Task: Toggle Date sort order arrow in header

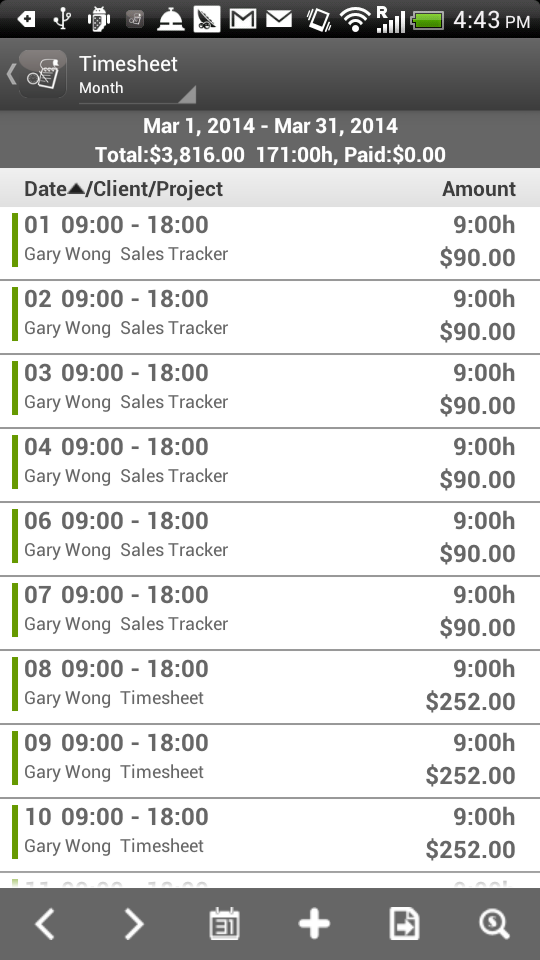Action: (76, 189)
